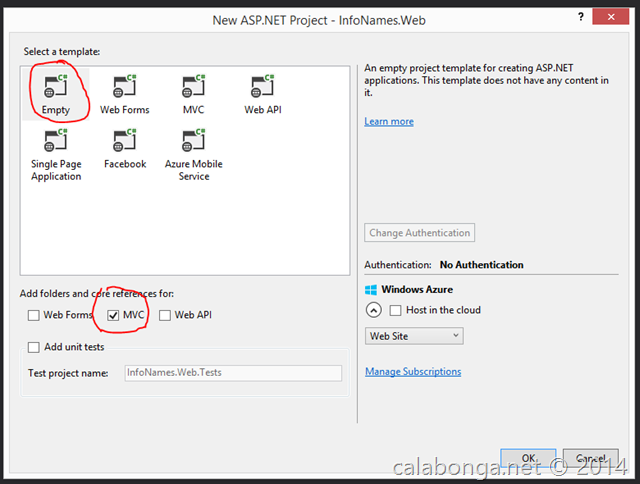Click the Cancel button
This screenshot has height=484, width=640.
[591, 458]
